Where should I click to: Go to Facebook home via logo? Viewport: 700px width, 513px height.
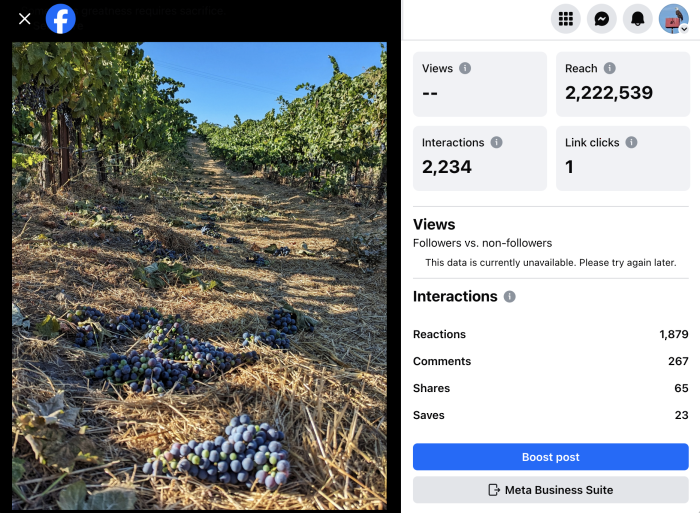click(60, 19)
